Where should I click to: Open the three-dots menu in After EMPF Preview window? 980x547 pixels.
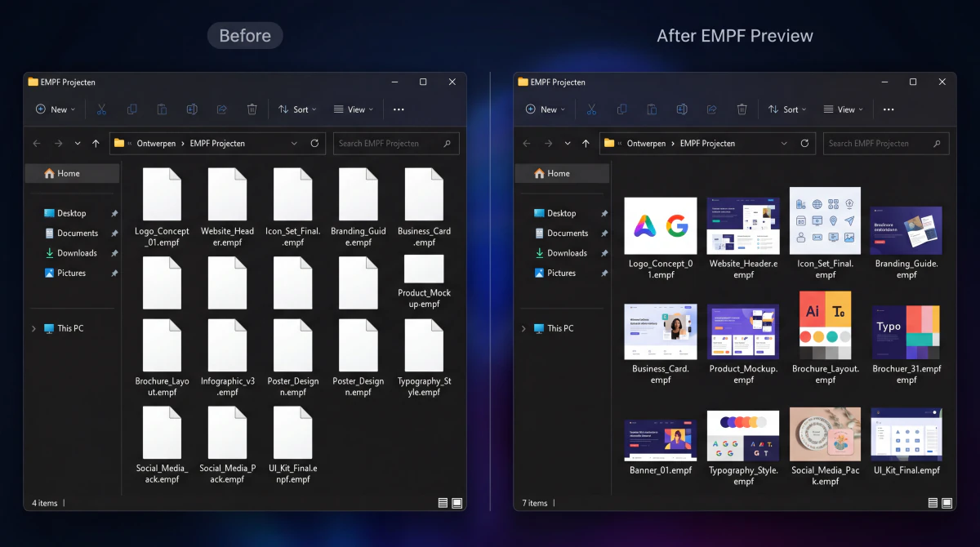coord(889,109)
